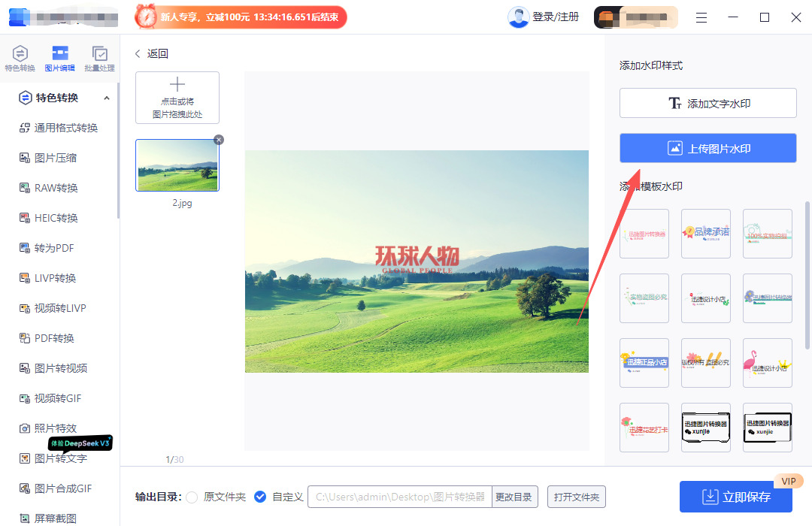
Task: Click 打开文件夹 button
Action: [577, 497]
